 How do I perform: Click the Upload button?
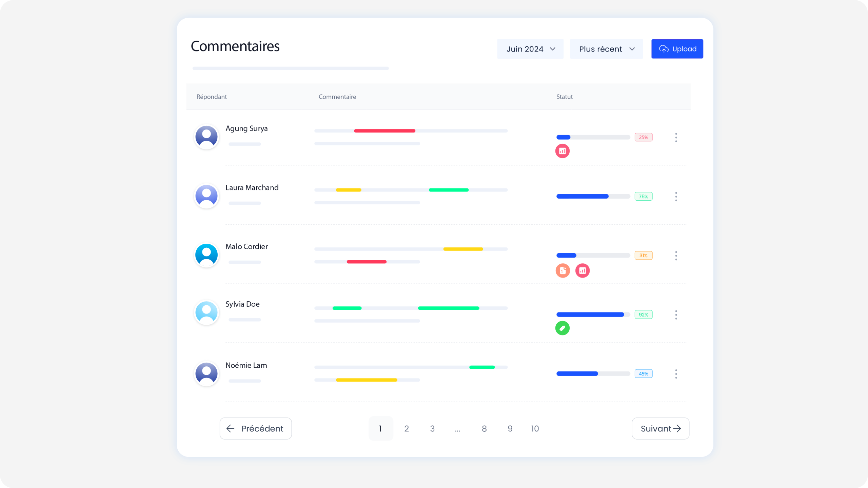[677, 49]
